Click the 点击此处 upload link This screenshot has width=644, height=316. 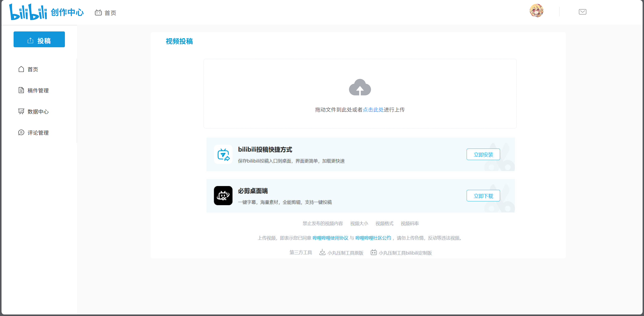click(373, 110)
